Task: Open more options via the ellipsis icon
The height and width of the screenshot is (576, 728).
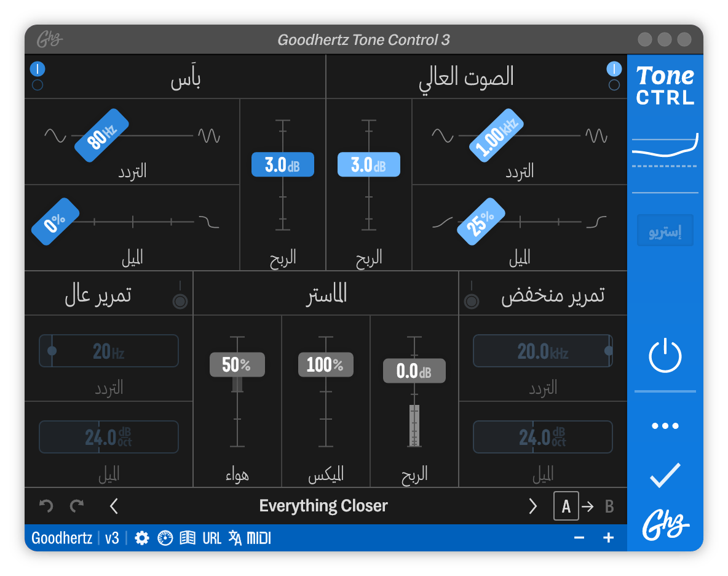Action: [x=665, y=425]
